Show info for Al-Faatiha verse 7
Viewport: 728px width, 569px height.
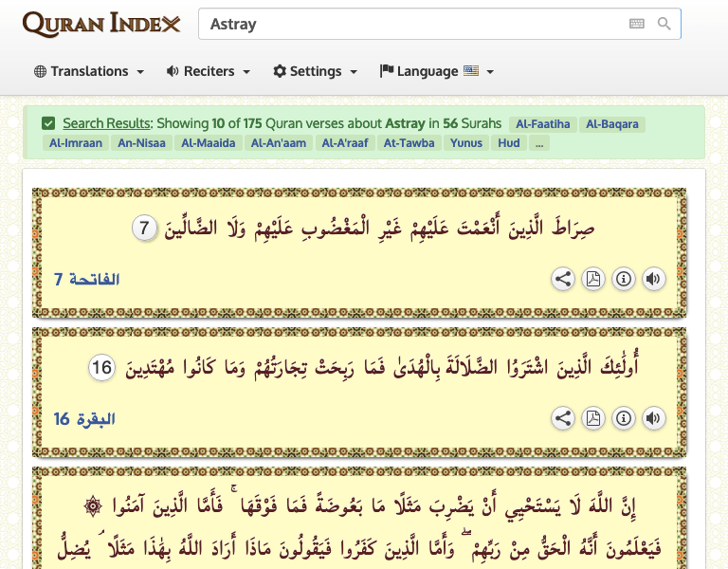point(624,279)
